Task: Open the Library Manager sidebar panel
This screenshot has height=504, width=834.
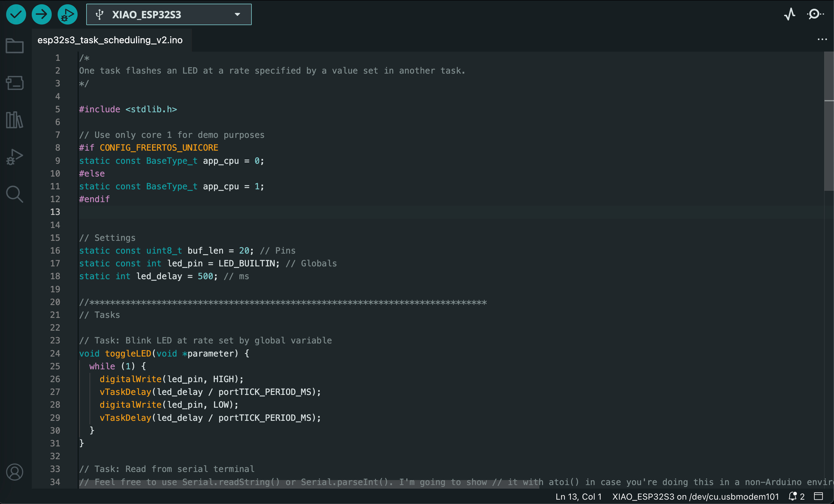Action: [15, 120]
